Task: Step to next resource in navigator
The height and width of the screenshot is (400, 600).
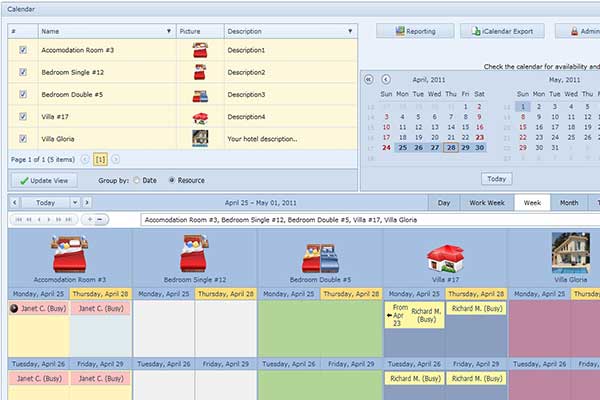Action: 49,219
